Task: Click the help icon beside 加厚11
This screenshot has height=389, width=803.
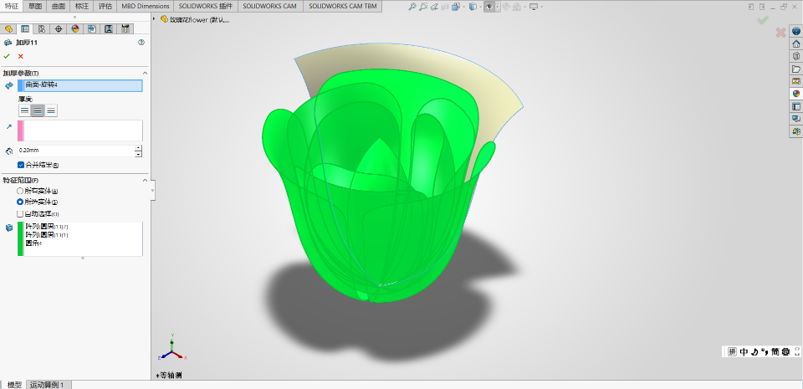Action: [141, 42]
